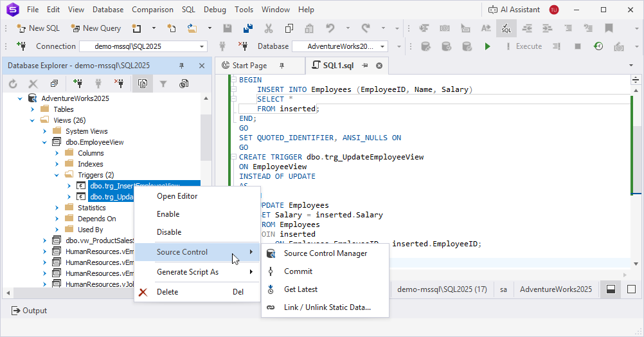Expand the System Views folder
644x337 pixels.
pyautogui.click(x=44, y=131)
